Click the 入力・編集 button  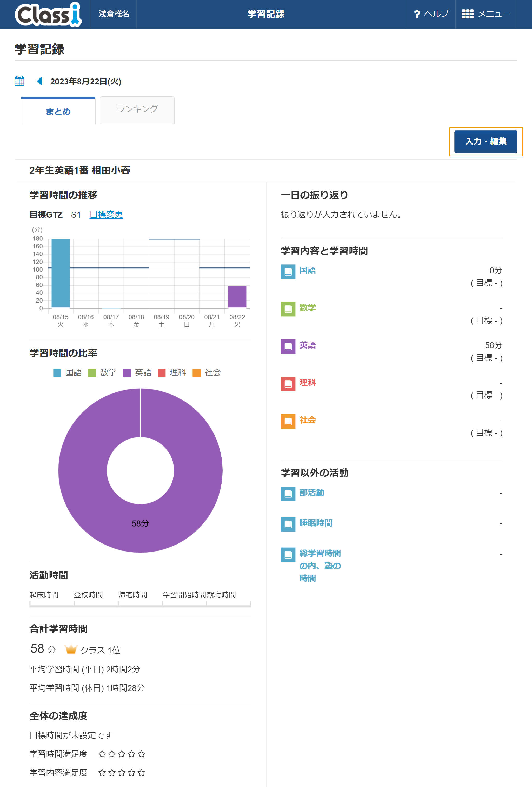(486, 142)
